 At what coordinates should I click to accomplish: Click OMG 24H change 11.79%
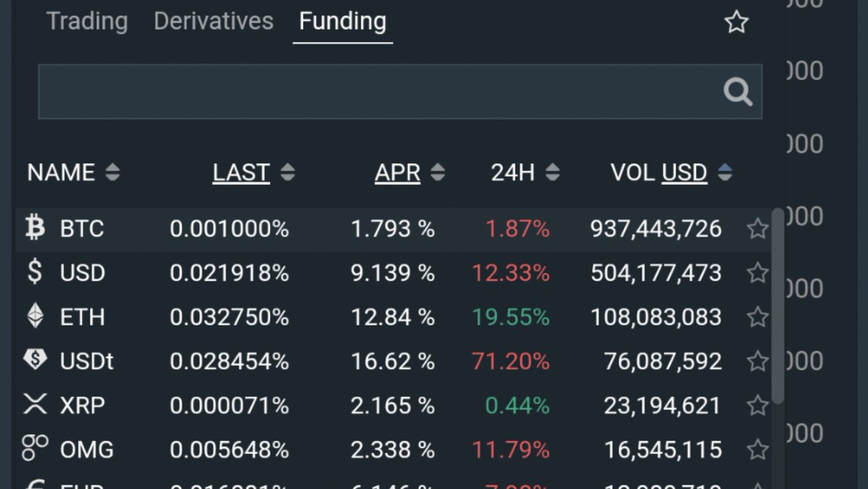pos(511,449)
